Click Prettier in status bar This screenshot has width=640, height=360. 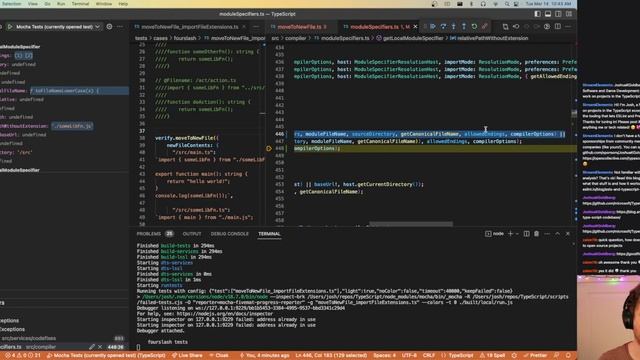point(535,356)
